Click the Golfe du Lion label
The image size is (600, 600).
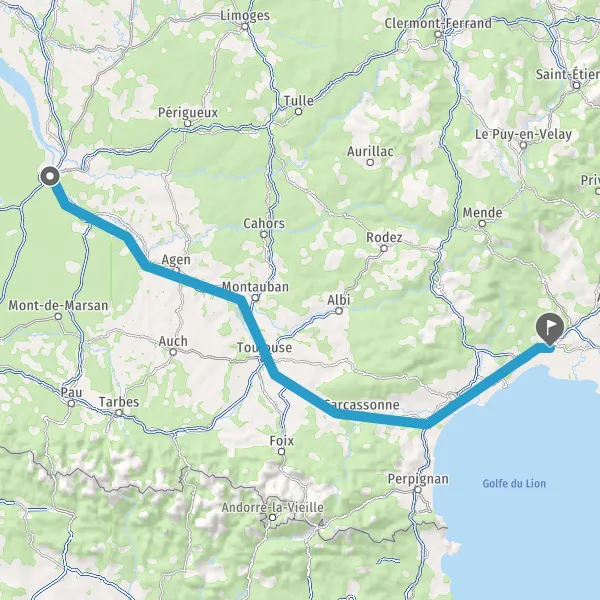click(514, 483)
